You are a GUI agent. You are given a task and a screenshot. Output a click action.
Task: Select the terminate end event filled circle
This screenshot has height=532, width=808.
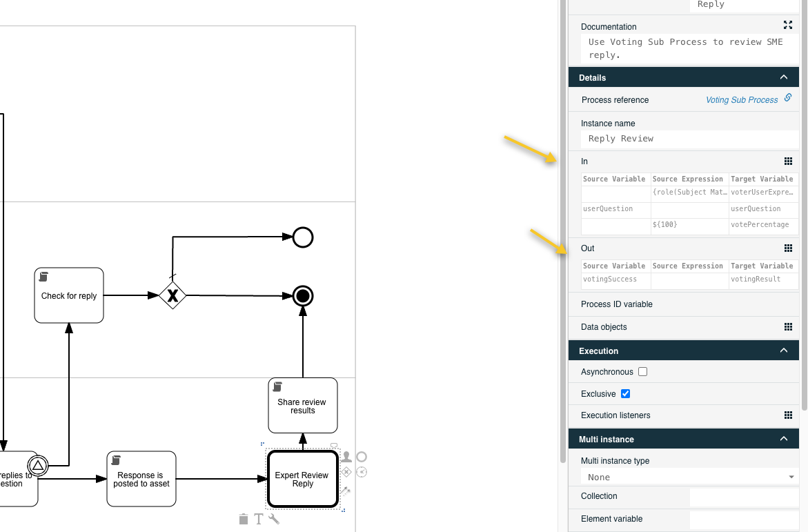(303, 296)
